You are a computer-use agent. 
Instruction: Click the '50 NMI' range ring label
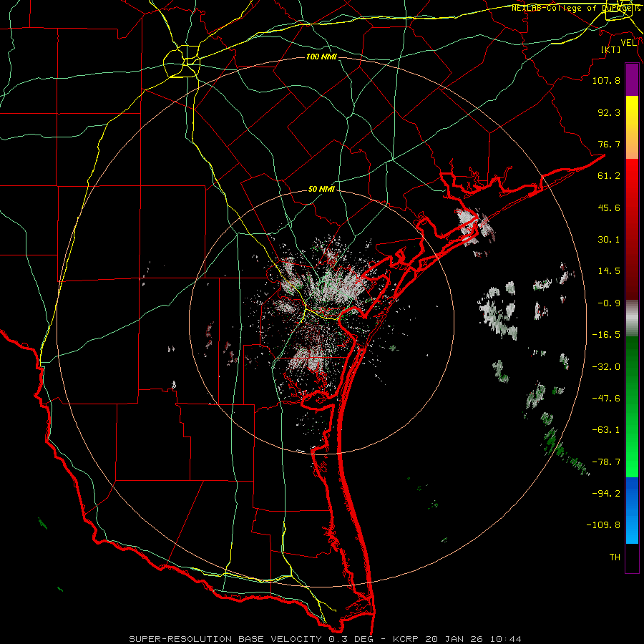pos(321,190)
